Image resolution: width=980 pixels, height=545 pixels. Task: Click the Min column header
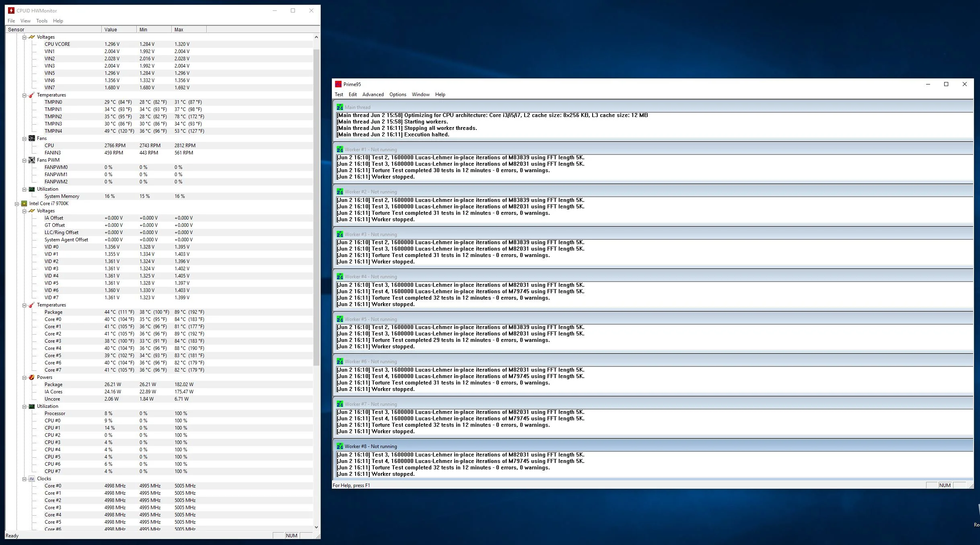[x=154, y=29]
